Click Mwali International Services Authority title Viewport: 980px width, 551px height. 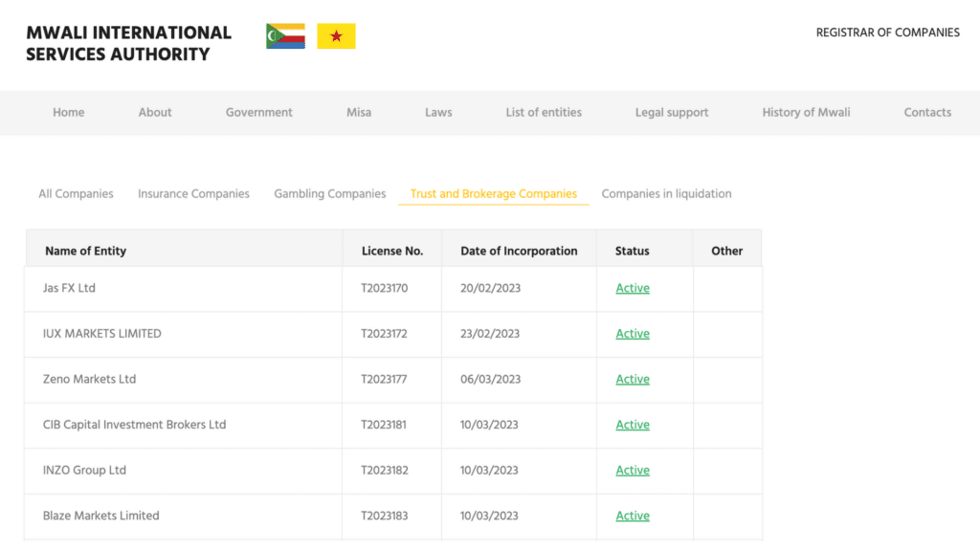[129, 44]
